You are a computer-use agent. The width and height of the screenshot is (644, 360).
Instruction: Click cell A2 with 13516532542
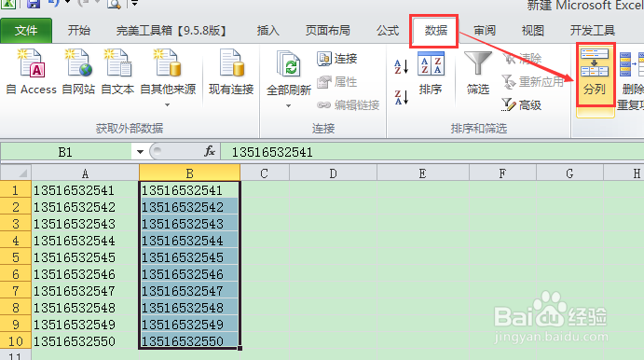(x=85, y=207)
